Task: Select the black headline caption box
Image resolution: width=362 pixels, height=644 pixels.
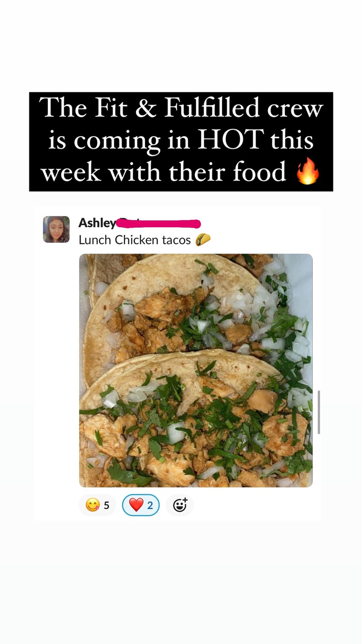Action: [181, 142]
